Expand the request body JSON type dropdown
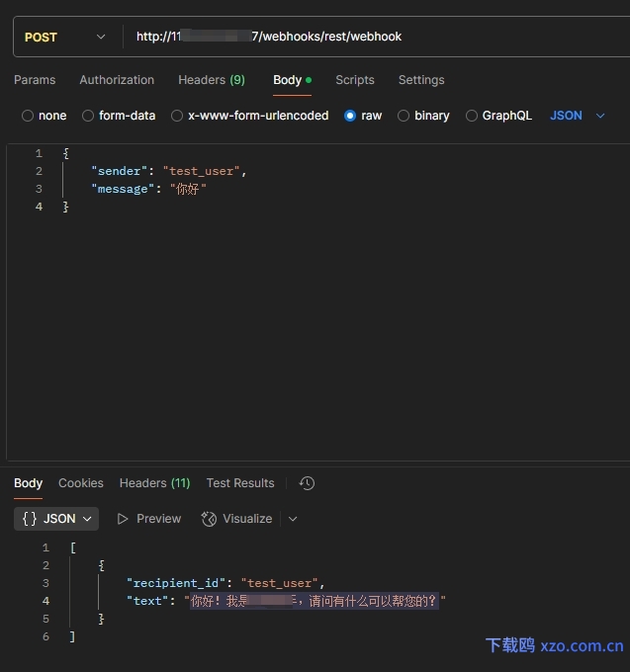630x672 pixels. pos(578,116)
